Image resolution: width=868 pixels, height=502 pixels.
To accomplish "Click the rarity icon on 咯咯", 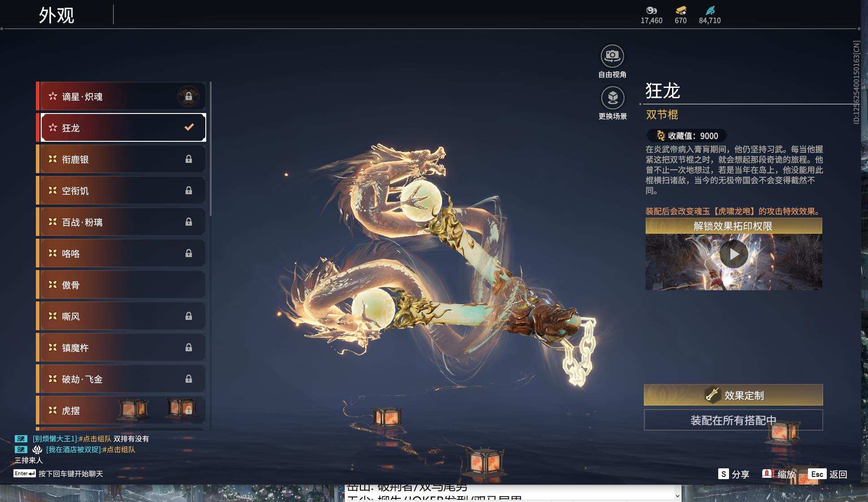I will [52, 253].
